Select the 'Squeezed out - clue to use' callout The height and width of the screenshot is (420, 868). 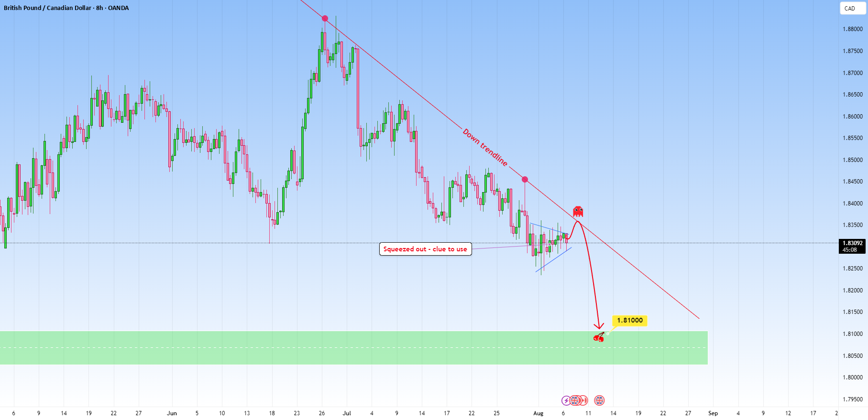pos(425,249)
